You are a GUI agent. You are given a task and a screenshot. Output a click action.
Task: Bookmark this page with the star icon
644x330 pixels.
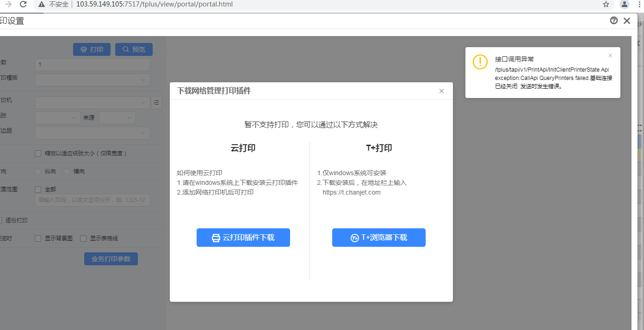click(606, 5)
